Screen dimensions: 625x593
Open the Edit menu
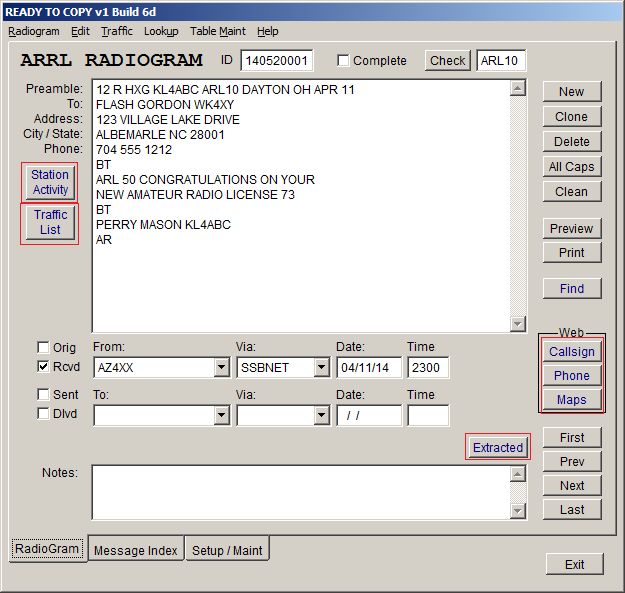point(80,31)
